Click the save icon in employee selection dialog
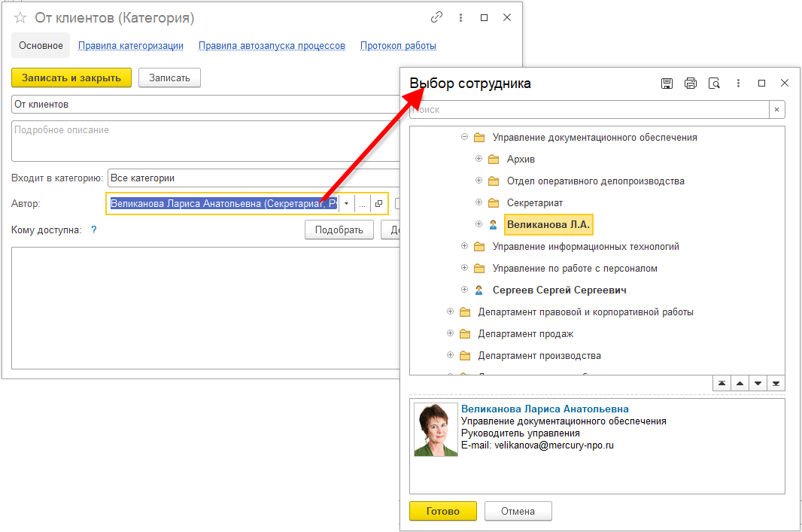The width and height of the screenshot is (802, 532). click(x=667, y=84)
